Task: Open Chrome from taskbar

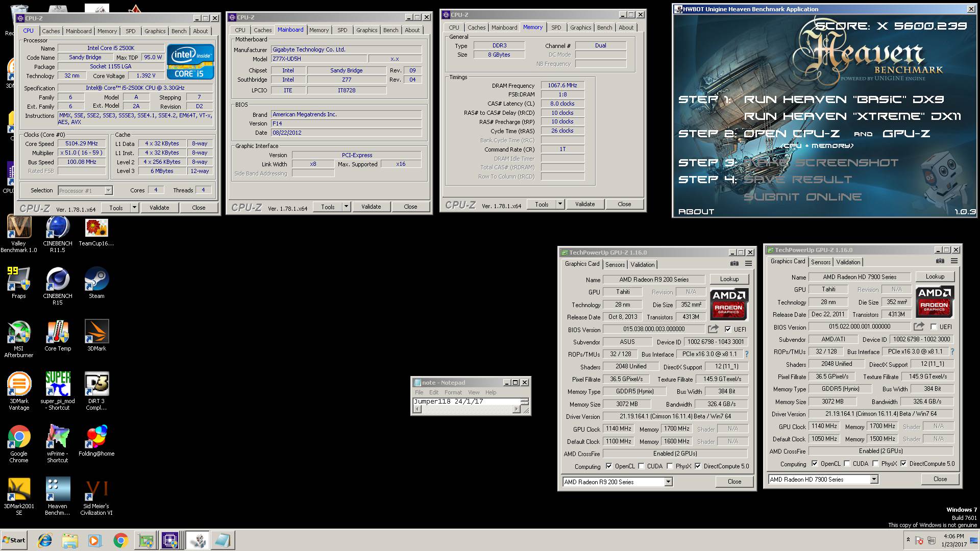Action: pos(120,540)
